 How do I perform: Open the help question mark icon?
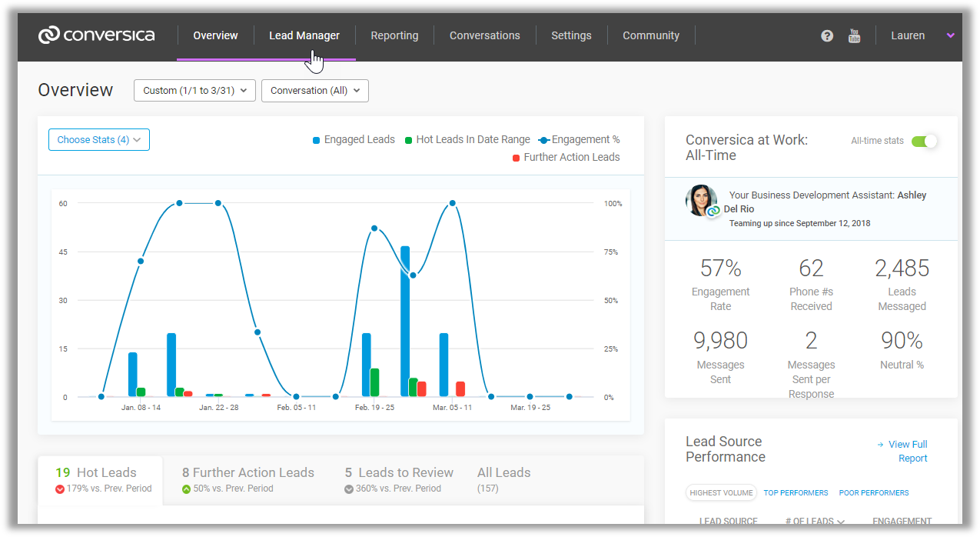827,35
